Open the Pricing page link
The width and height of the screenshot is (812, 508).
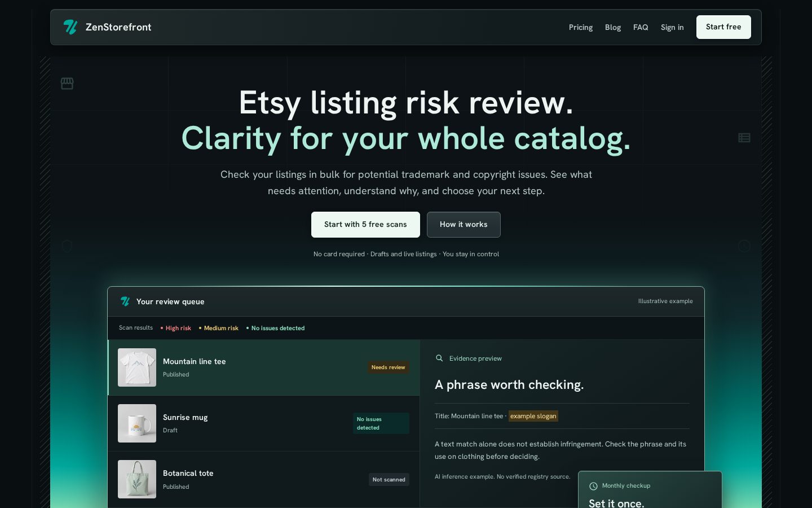click(x=581, y=27)
